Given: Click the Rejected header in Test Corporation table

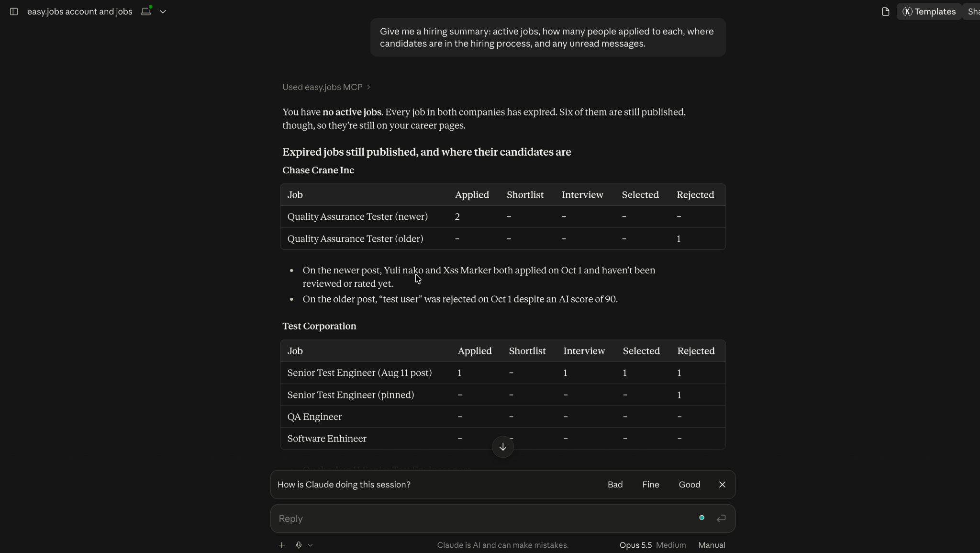Looking at the screenshot, I should 696,351.
